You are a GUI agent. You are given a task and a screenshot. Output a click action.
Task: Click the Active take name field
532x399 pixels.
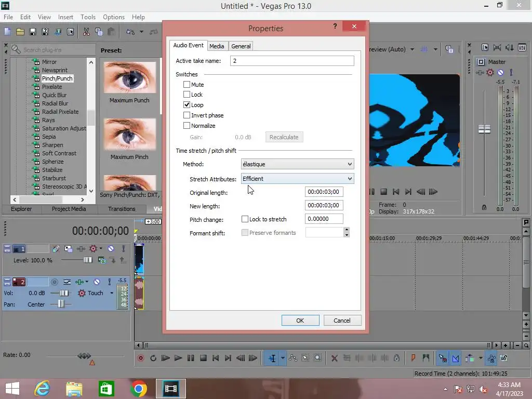292,61
